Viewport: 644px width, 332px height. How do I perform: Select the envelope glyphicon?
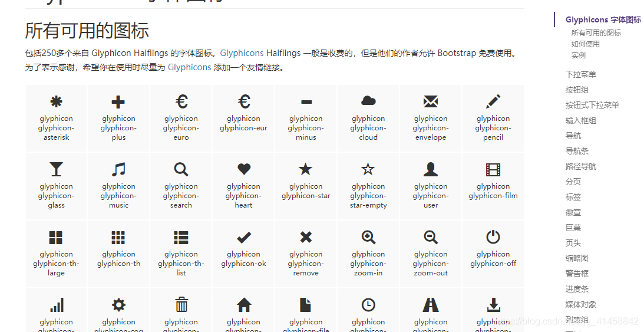(x=431, y=101)
